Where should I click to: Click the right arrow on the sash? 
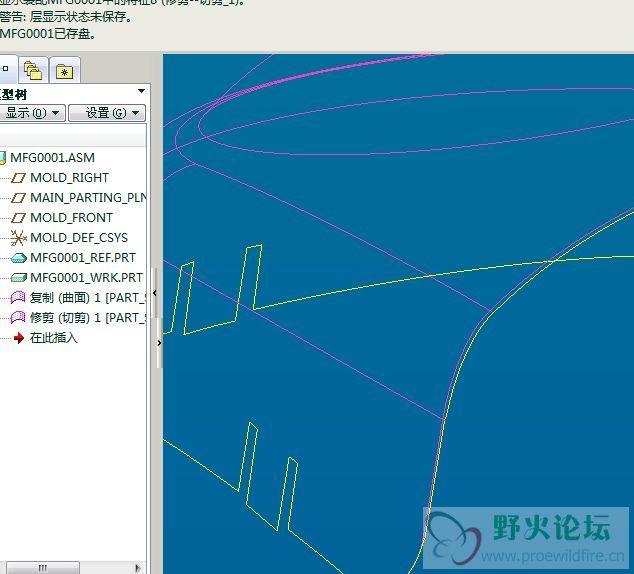point(159,343)
